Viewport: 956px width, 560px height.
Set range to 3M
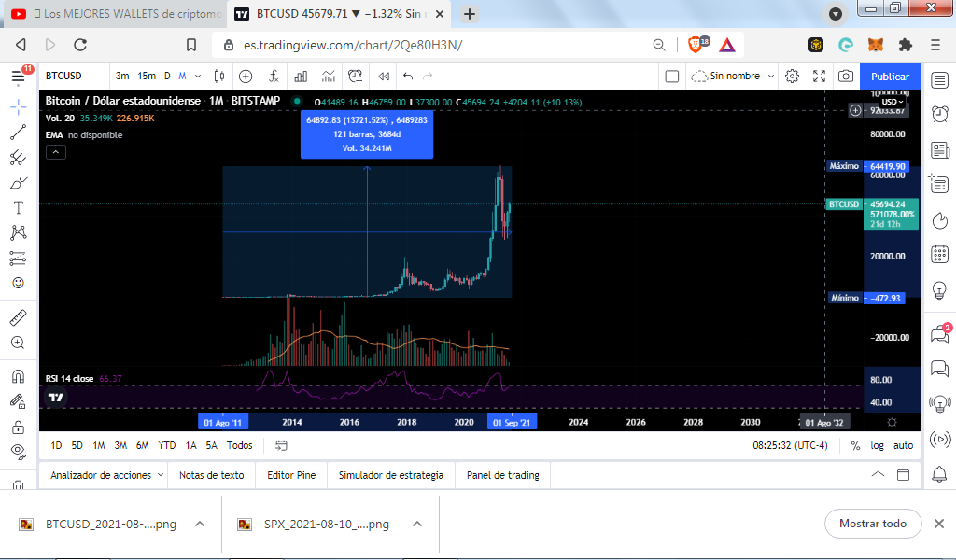120,445
